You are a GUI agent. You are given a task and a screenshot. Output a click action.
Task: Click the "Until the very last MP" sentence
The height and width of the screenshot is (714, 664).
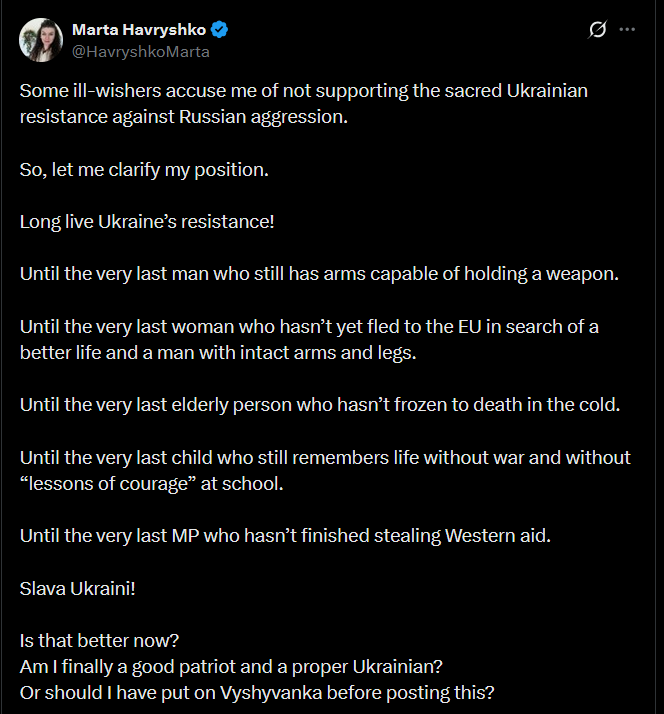[x=285, y=535]
